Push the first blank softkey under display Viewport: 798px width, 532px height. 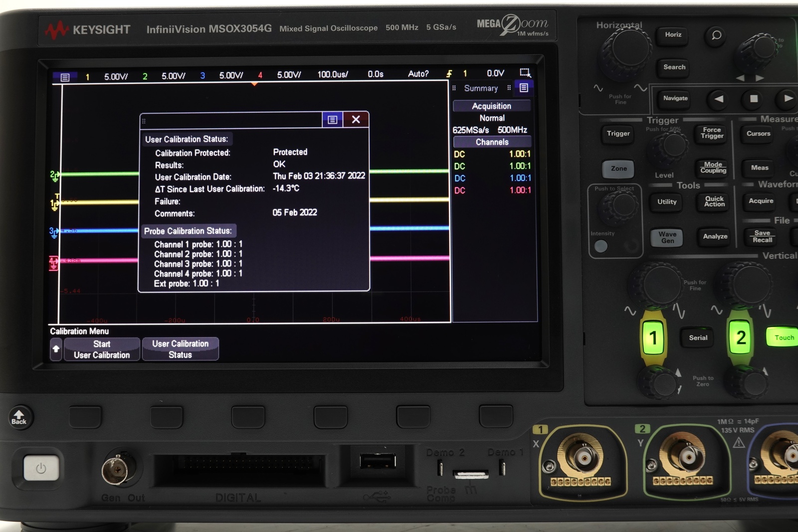coord(85,417)
